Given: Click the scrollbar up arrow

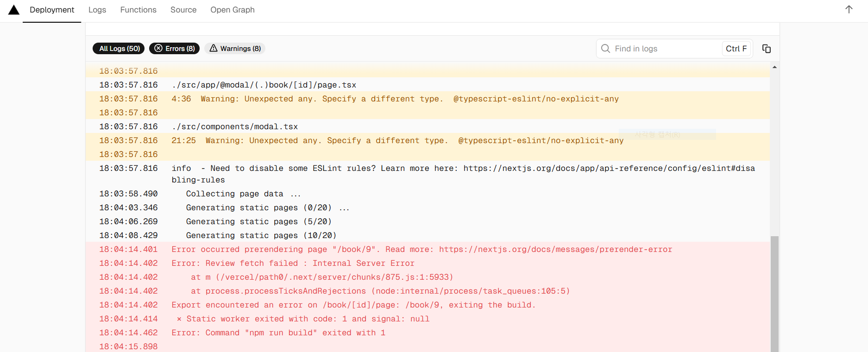Looking at the screenshot, I should 774,67.
